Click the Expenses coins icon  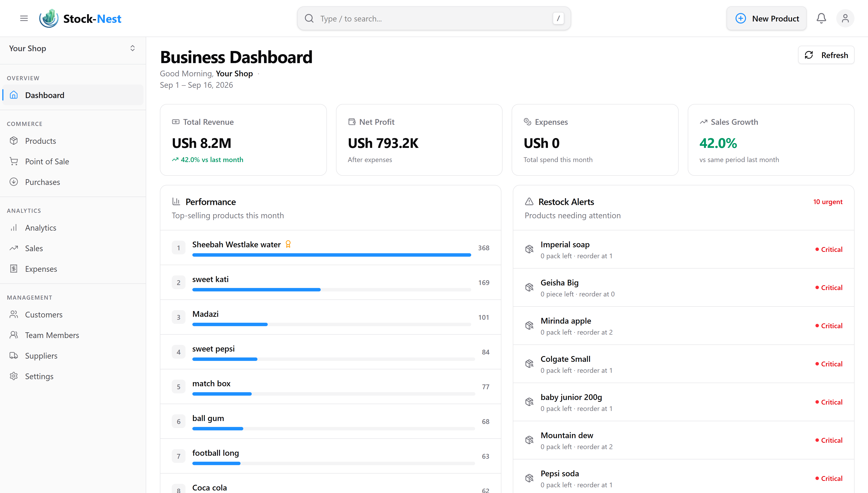point(528,122)
